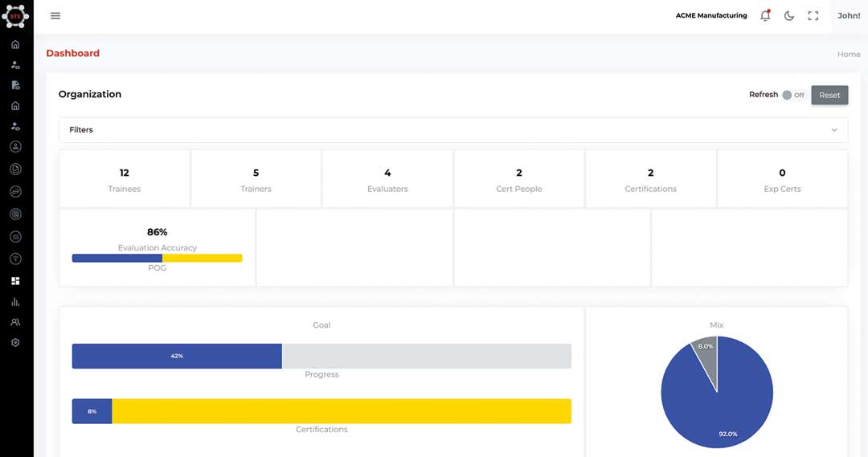Enter fullscreen mode using the brackets icon

(x=813, y=16)
